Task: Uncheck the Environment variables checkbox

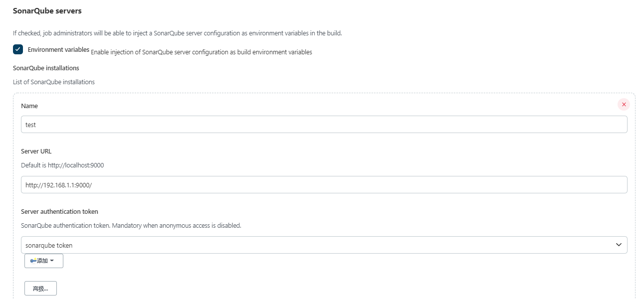Action: (x=18, y=49)
